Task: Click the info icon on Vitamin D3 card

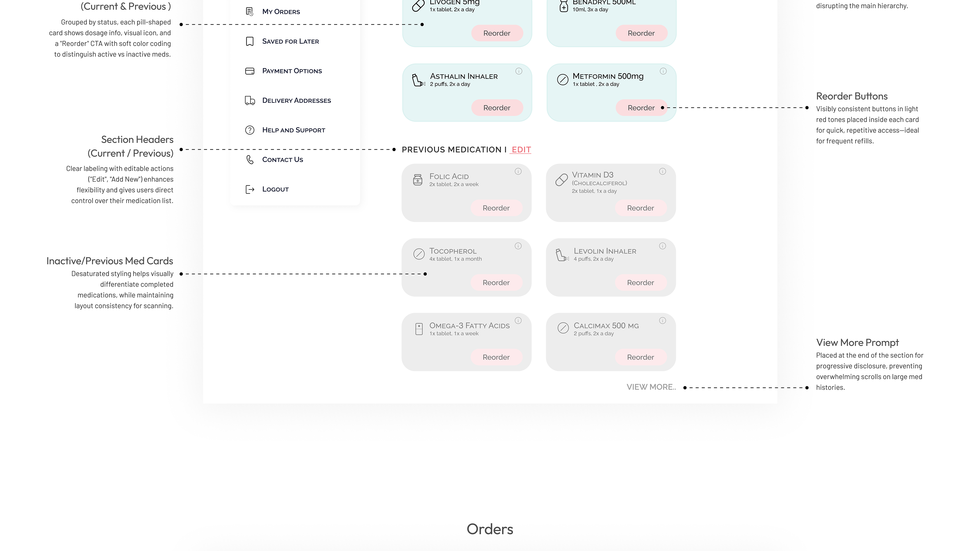Action: 662,171
